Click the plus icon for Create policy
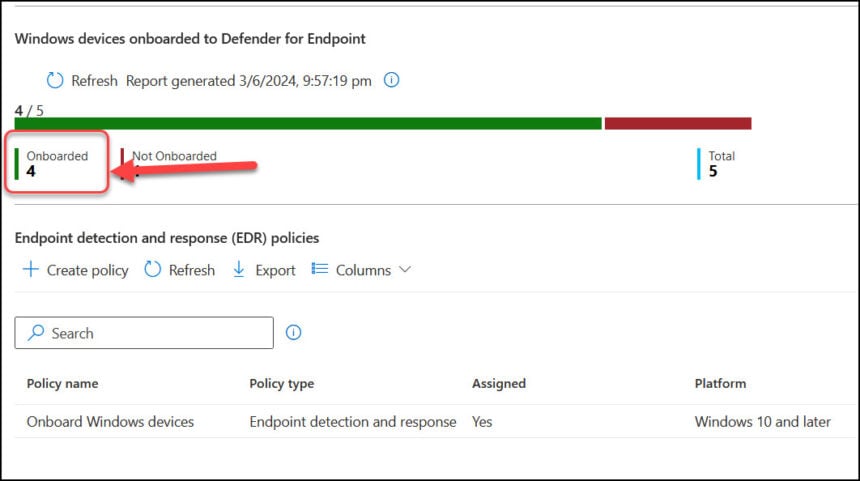 click(x=31, y=269)
